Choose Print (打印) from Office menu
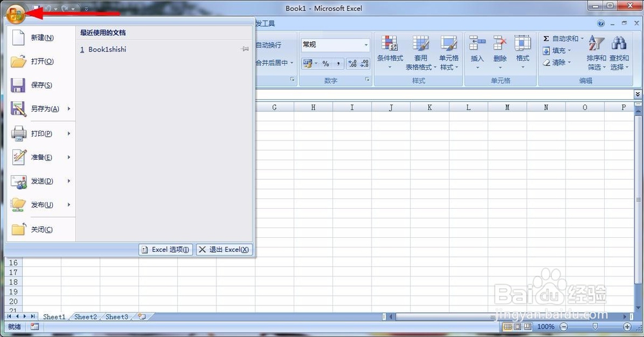 (x=37, y=133)
